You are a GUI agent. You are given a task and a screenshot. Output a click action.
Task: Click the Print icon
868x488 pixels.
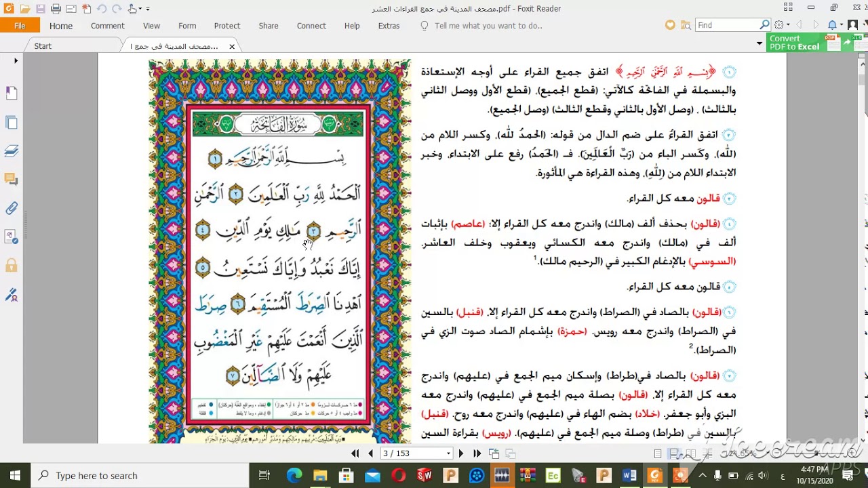[x=56, y=9]
